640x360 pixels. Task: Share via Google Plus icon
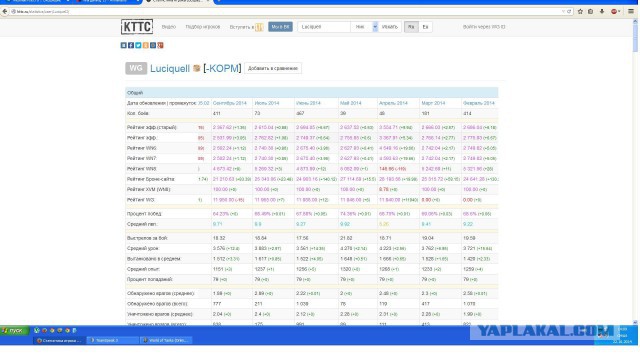click(x=160, y=45)
